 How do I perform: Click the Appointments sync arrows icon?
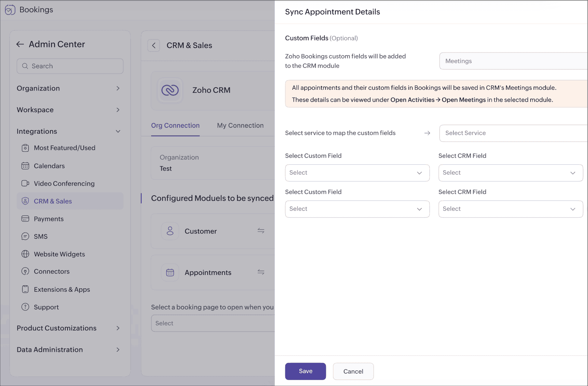(x=261, y=272)
